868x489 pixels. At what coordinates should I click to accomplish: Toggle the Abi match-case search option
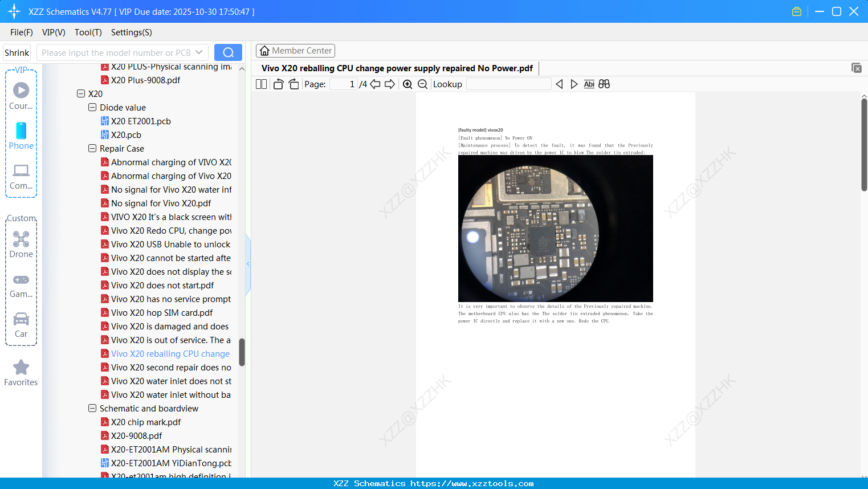[589, 84]
